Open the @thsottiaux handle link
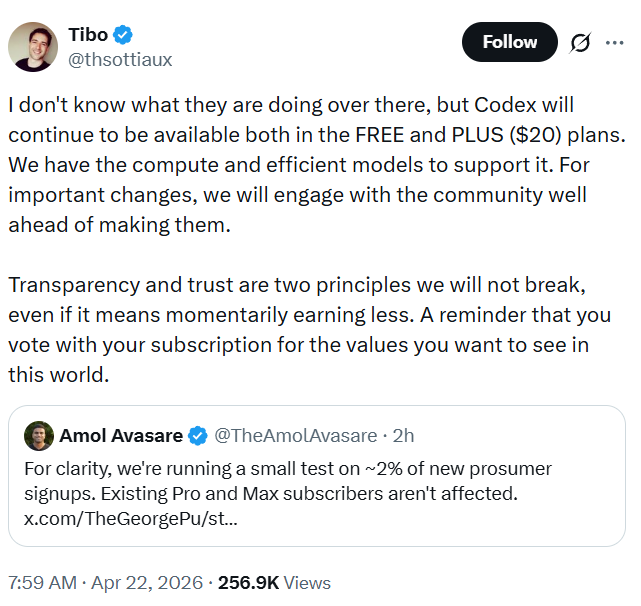The height and width of the screenshot is (606, 641). (120, 60)
